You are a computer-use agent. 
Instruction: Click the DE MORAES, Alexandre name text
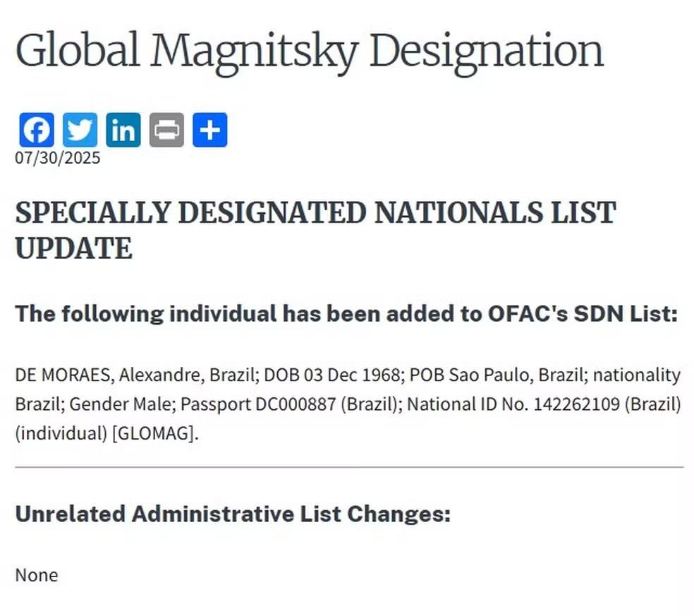click(x=109, y=375)
